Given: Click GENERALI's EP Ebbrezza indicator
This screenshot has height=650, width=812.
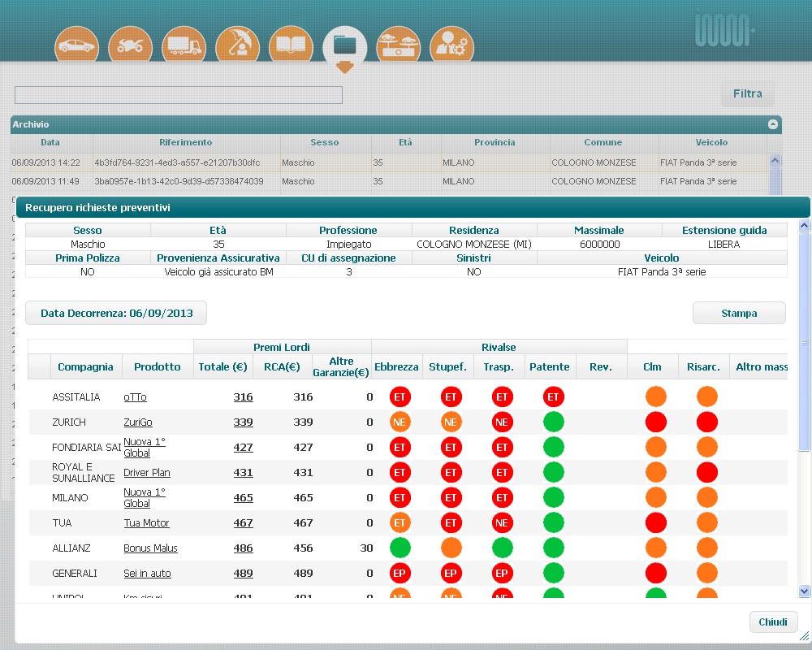Looking at the screenshot, I should [400, 573].
